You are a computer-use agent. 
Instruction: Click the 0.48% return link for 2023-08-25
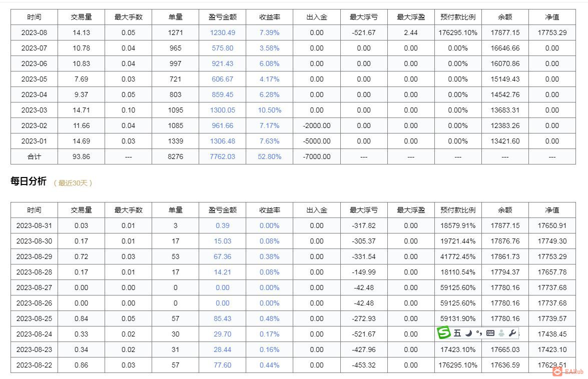(x=269, y=318)
